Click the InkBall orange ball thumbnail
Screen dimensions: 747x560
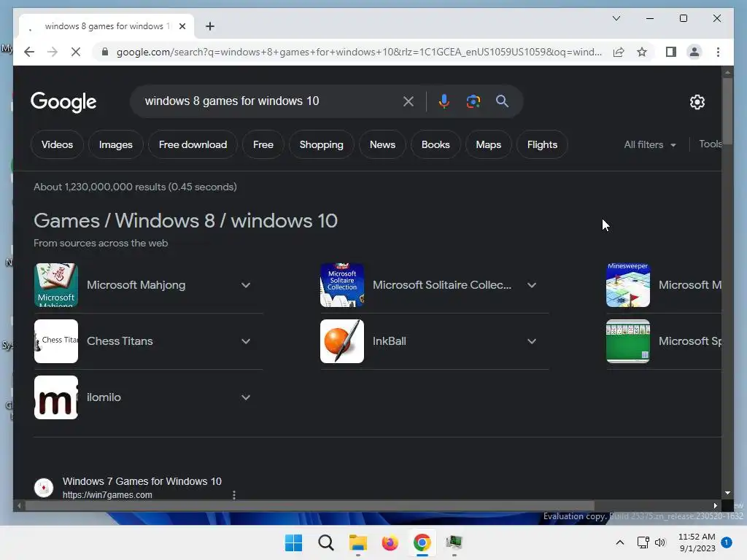(x=342, y=341)
